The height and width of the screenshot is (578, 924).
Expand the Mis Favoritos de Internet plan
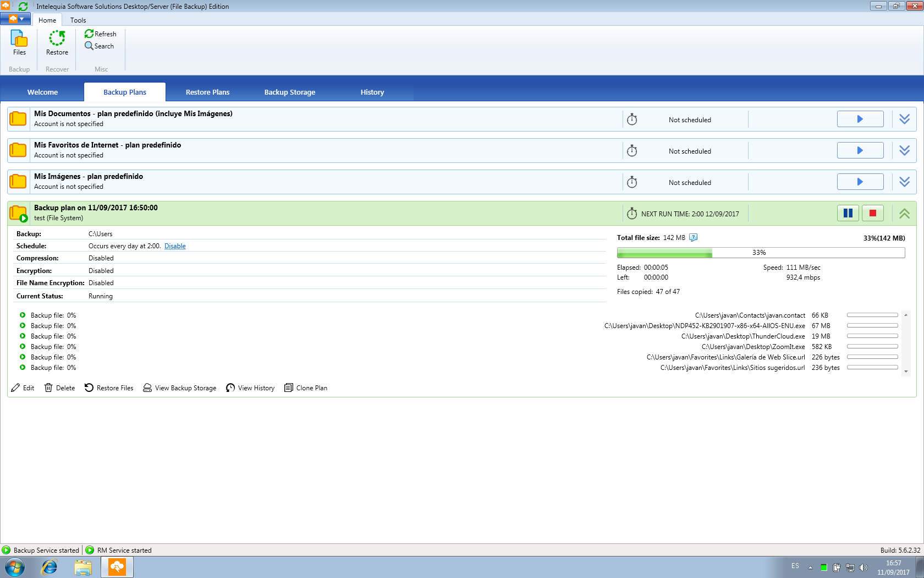(904, 151)
